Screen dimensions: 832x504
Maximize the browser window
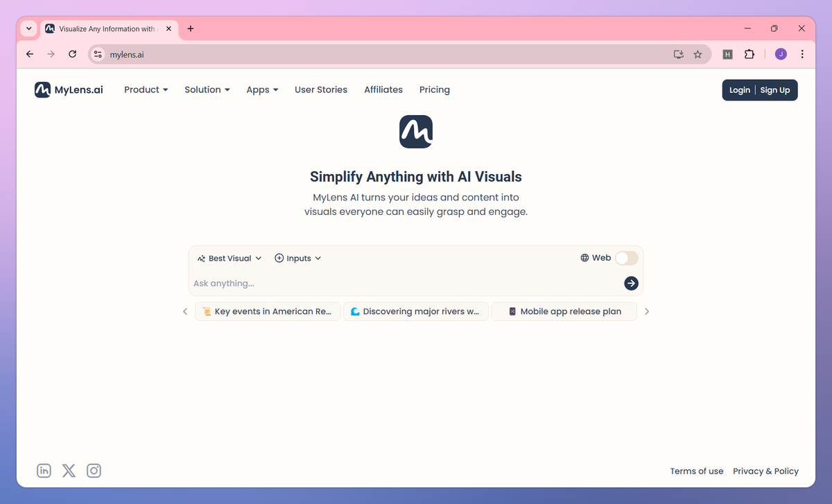click(x=774, y=28)
